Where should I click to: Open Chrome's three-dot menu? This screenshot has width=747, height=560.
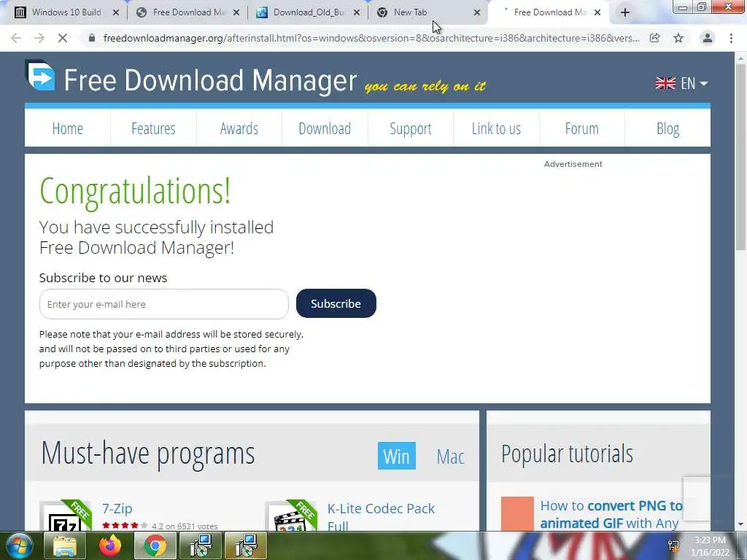[x=731, y=38]
